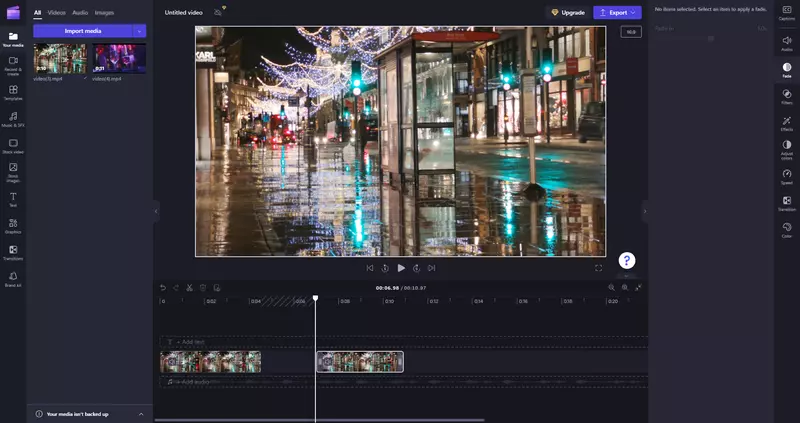Open the Filters panel
800x423 pixels.
point(787,96)
